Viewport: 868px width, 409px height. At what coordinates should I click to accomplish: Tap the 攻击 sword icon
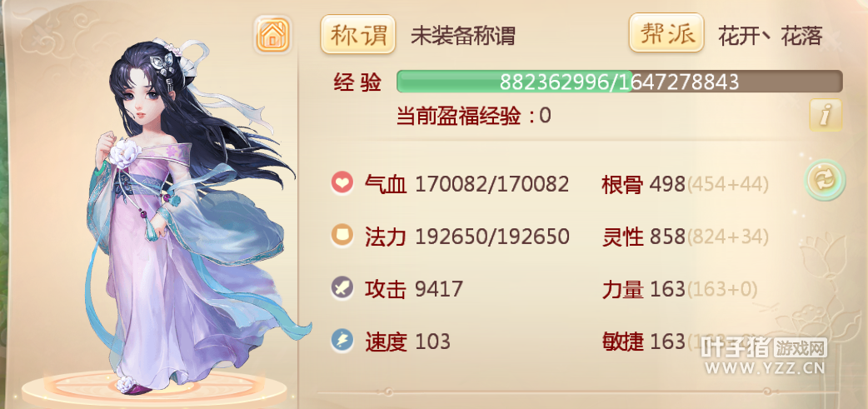pos(342,288)
